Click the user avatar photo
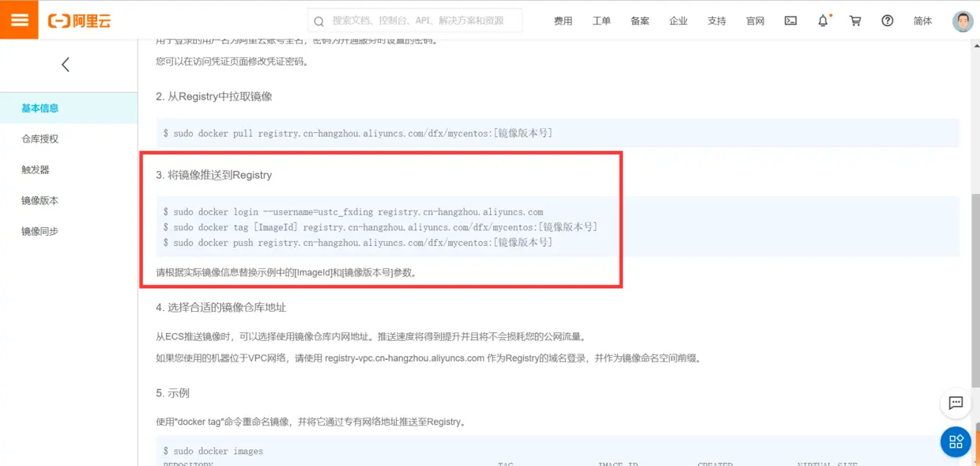 coord(962,21)
